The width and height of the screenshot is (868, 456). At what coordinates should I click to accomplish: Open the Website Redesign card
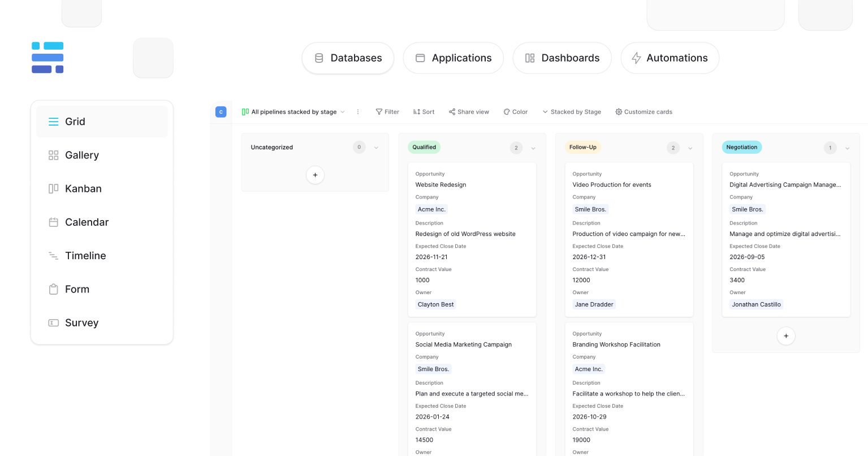[x=472, y=240]
